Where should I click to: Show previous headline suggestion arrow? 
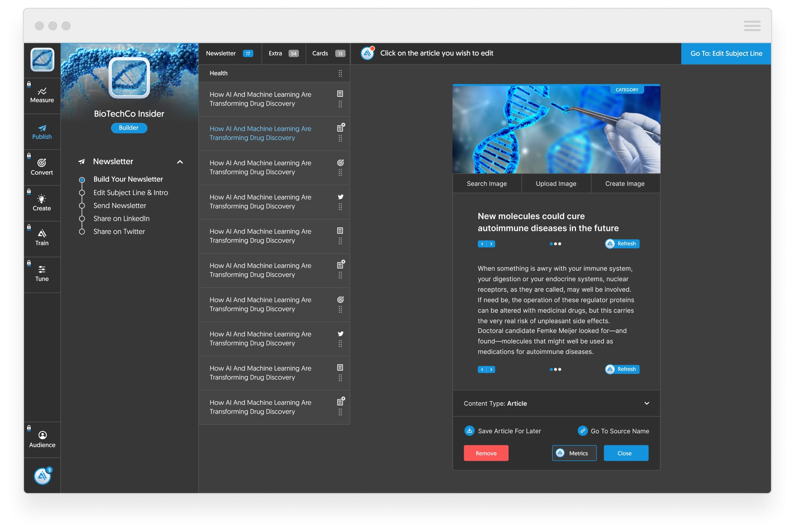tap(482, 244)
